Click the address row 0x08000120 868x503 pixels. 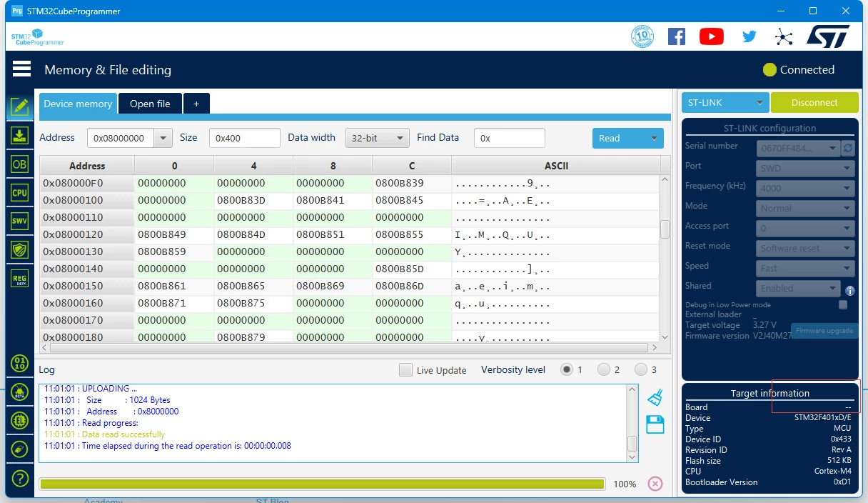(x=87, y=234)
